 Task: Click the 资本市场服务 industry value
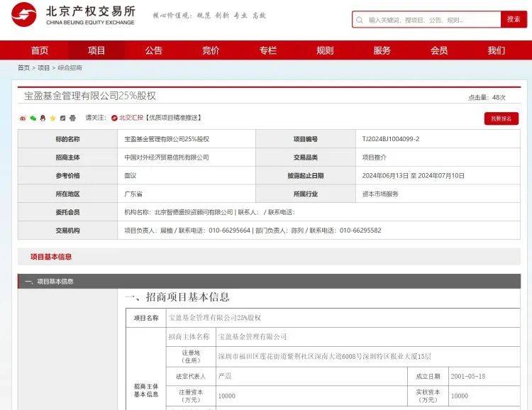(x=380, y=194)
